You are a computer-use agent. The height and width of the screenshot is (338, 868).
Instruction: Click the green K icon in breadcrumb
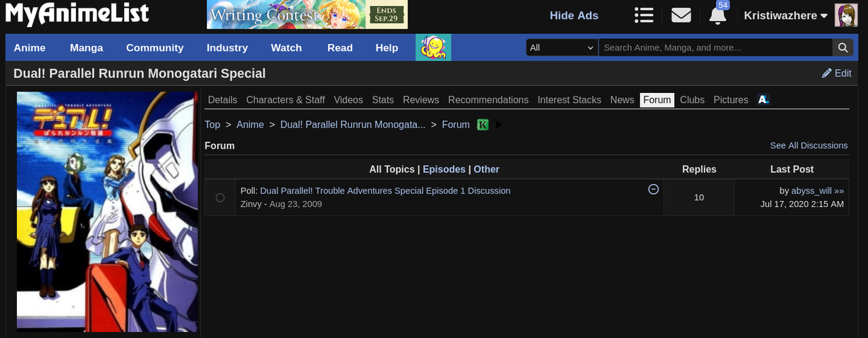click(483, 125)
